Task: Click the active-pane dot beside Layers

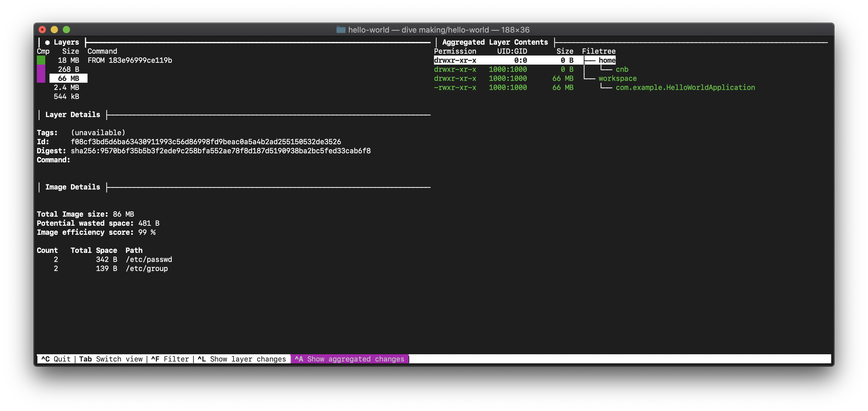Action: coord(47,43)
